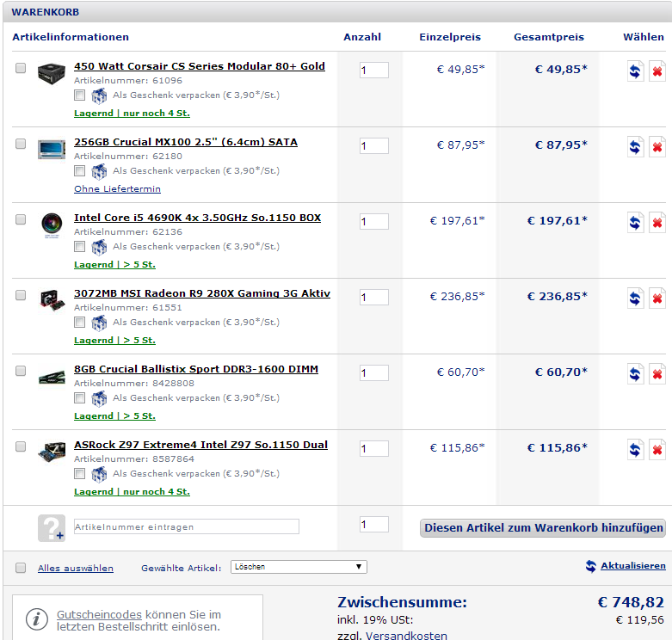Image resolution: width=672 pixels, height=640 pixels.
Task: Remove the 8GB Crucial Ballistix item
Action: click(x=657, y=374)
